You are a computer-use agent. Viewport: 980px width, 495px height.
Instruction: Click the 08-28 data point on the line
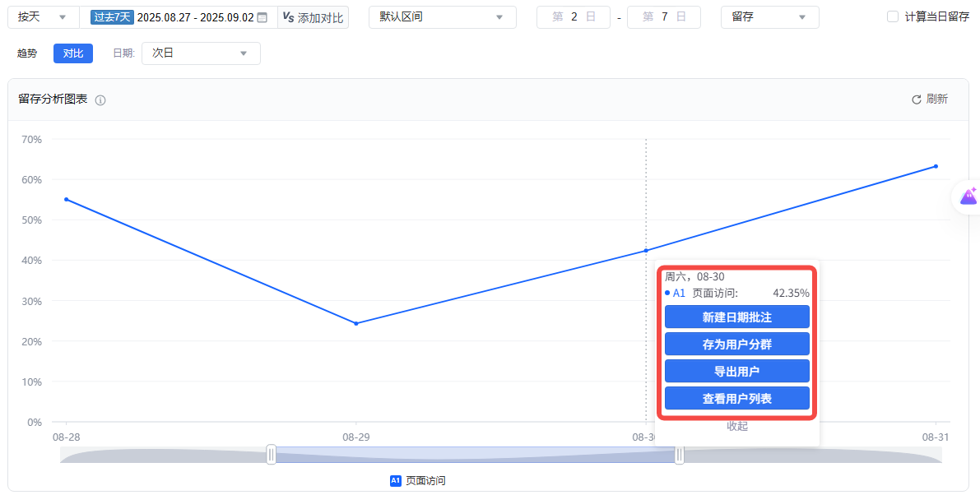pyautogui.click(x=67, y=199)
